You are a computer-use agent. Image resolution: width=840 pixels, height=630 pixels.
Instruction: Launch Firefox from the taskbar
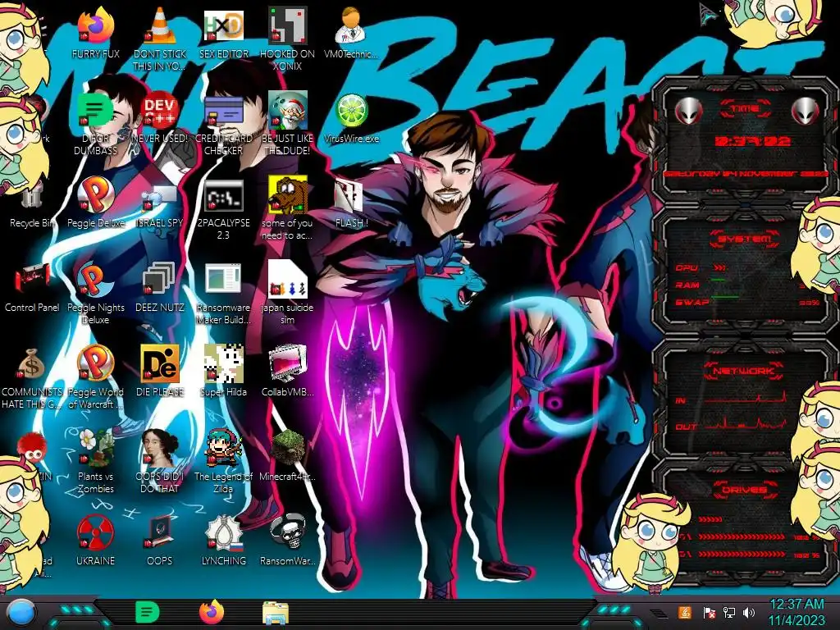point(212,612)
